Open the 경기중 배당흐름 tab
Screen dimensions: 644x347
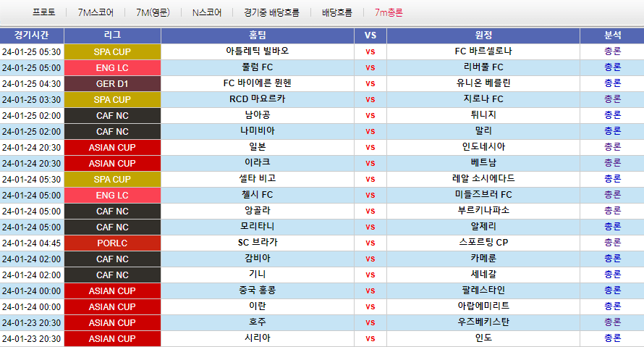(x=271, y=12)
